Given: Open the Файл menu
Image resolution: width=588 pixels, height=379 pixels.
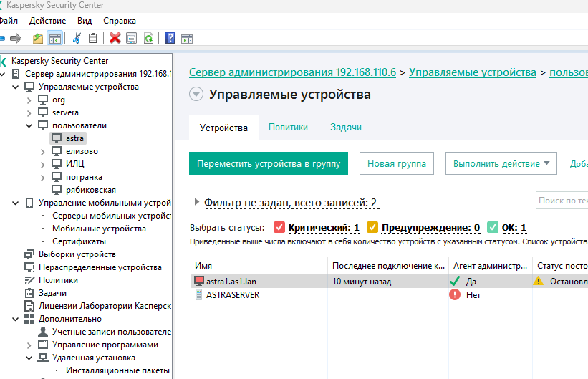Looking at the screenshot, I should pos(9,21).
